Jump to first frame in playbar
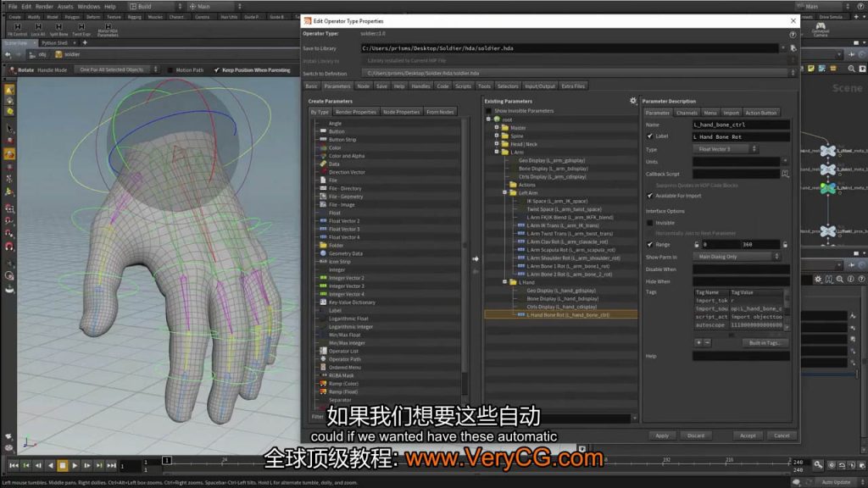 14,465
